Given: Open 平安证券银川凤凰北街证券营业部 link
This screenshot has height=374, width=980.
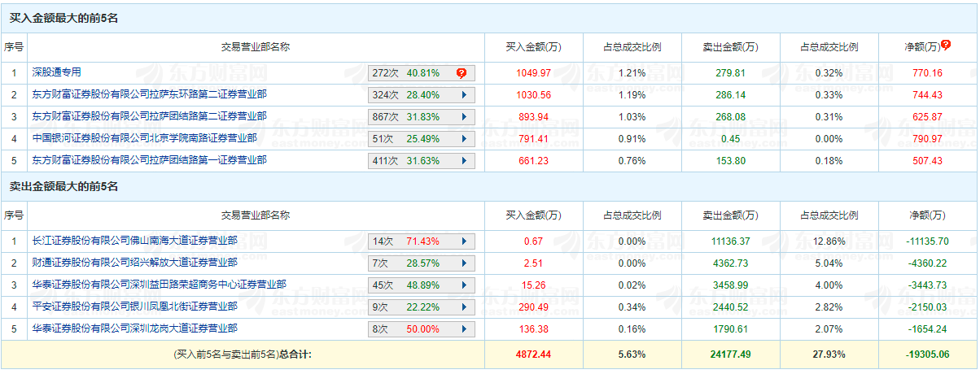Looking at the screenshot, I should tap(134, 307).
